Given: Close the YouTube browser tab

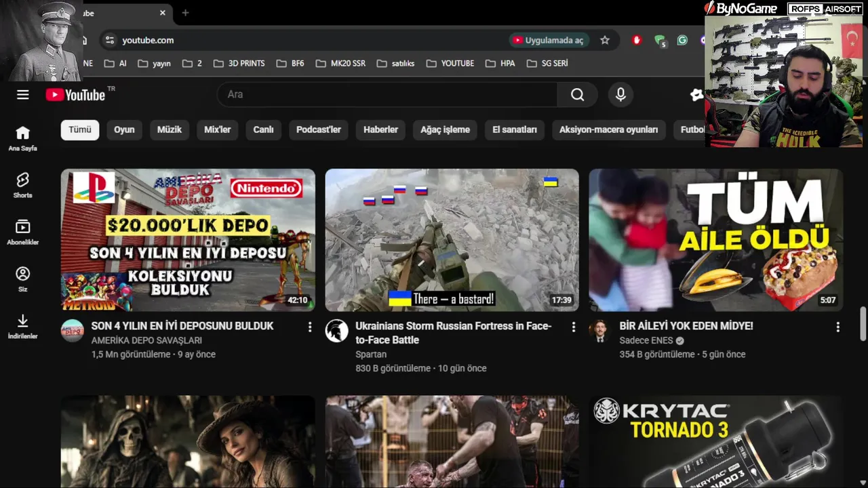Looking at the screenshot, I should tap(163, 13).
